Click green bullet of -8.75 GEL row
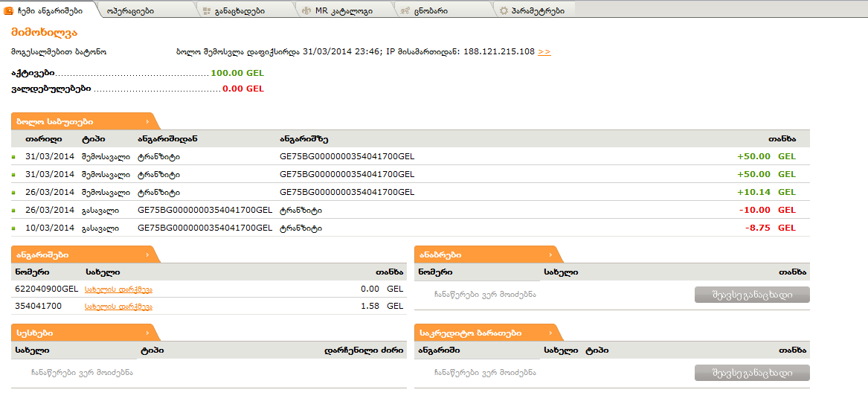Image resolution: width=868 pixels, height=407 pixels. 13,228
